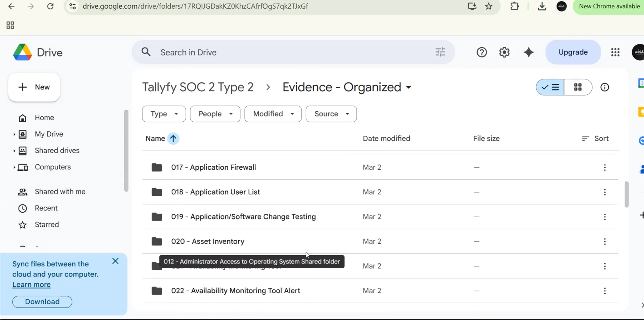This screenshot has width=644, height=320.
Task: Open the Type filter dropdown
Action: pyautogui.click(x=164, y=114)
